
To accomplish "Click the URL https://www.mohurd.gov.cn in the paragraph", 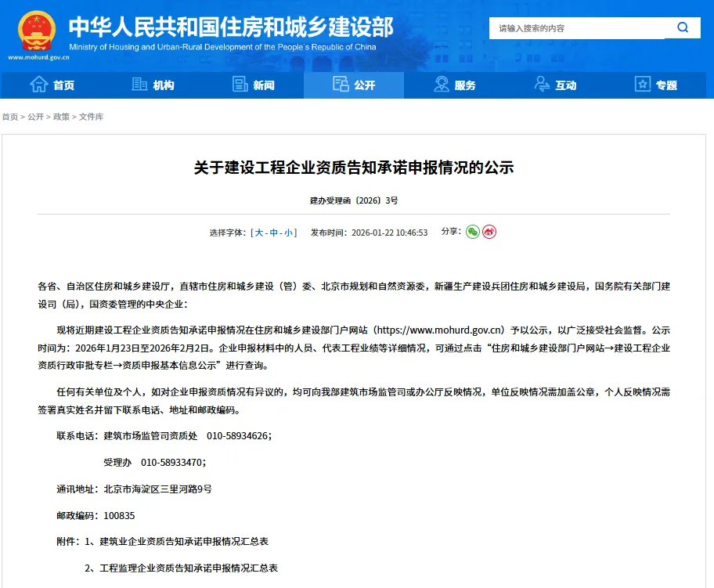I will tap(440, 330).
